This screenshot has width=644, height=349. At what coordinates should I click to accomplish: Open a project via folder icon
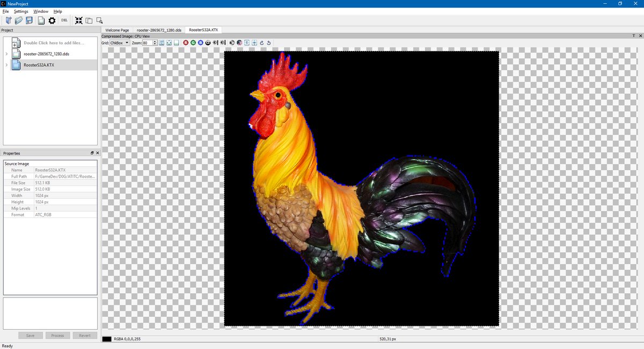(19, 20)
